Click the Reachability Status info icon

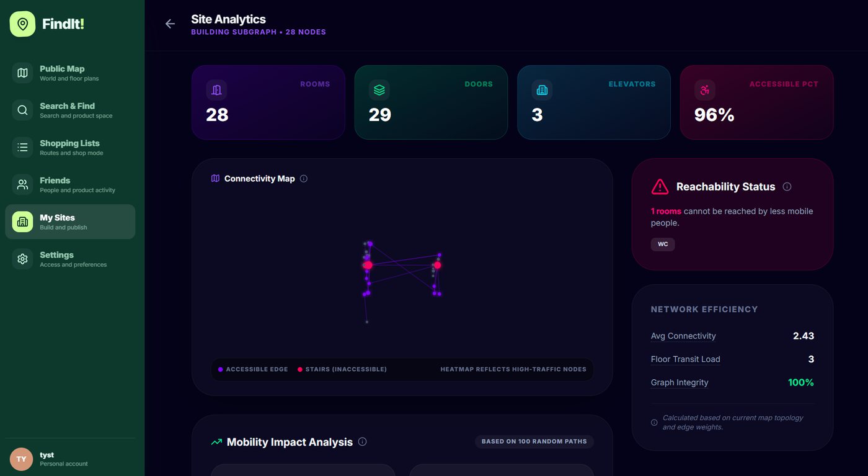pos(787,186)
